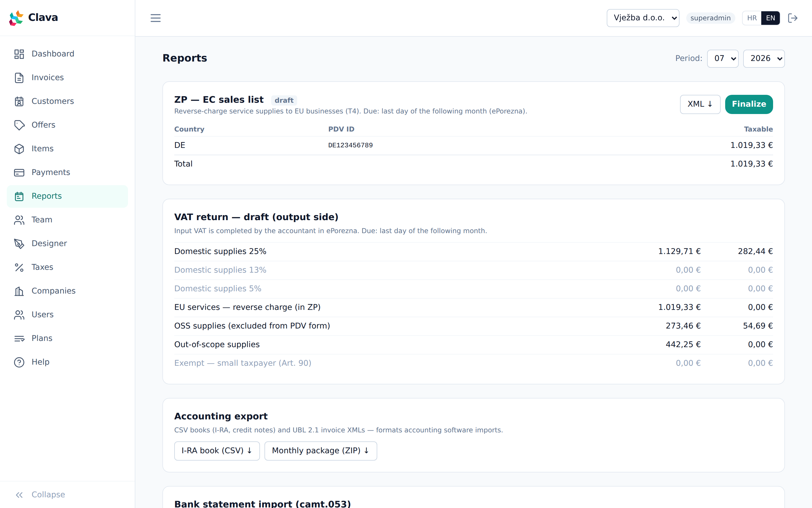
Task: Click the EU services reverse charge label
Action: tap(247, 307)
